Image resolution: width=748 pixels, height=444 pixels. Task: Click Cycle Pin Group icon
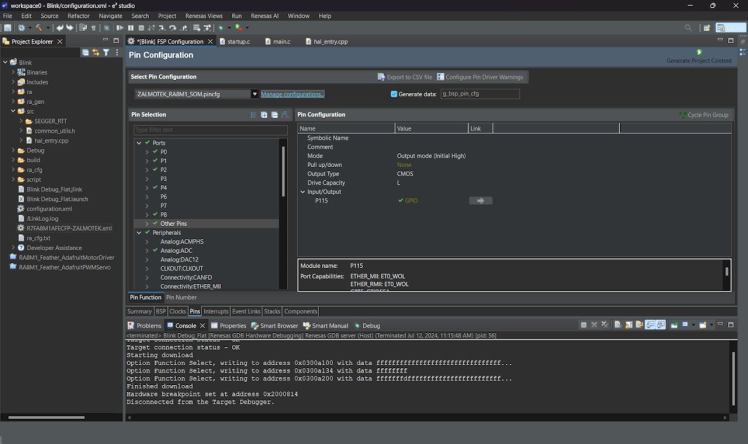(683, 115)
